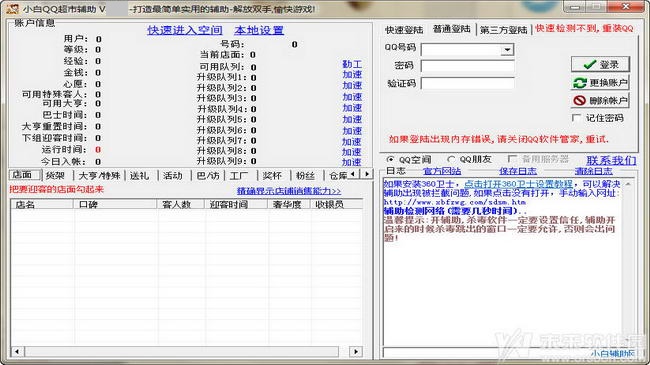This screenshot has height=365, width=650.
Task: Click the tab strip left scroll arrow
Action: coord(353,174)
